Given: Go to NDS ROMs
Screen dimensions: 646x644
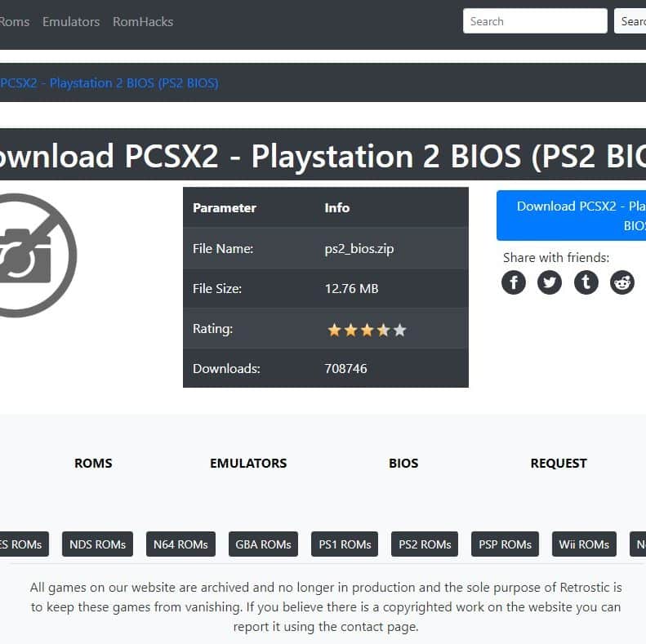Looking at the screenshot, I should point(98,544).
